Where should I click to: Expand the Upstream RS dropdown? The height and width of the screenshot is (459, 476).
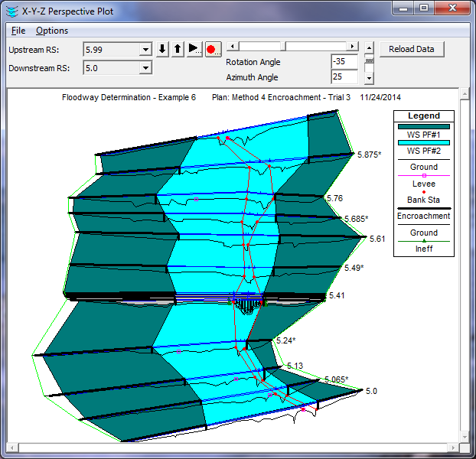145,50
